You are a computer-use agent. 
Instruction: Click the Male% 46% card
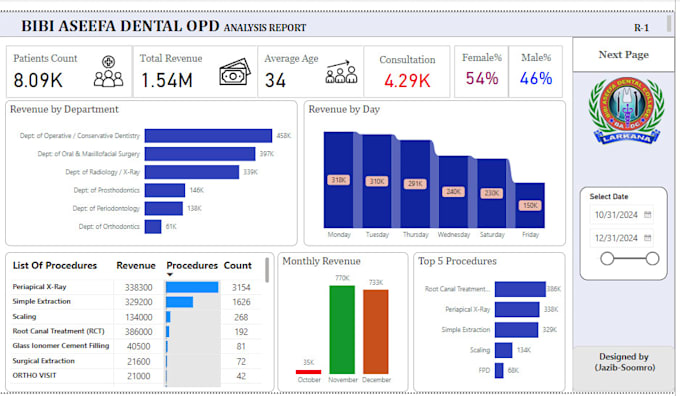tap(536, 72)
